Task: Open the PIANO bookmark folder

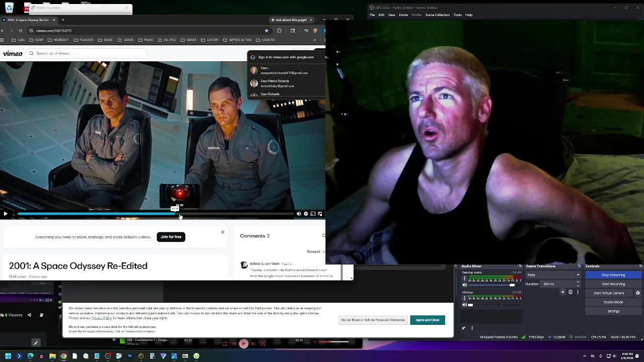Action: point(146,40)
